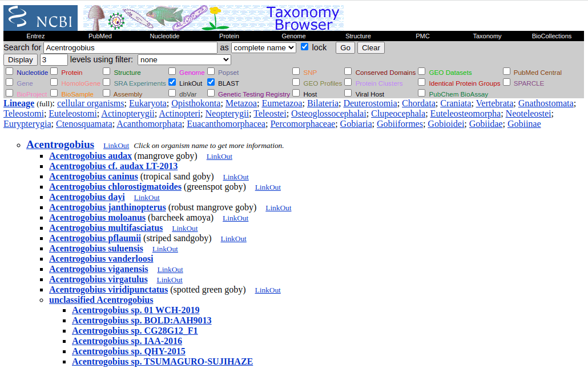
Task: Tick the GEO Datasets checkbox
Action: [x=422, y=71]
